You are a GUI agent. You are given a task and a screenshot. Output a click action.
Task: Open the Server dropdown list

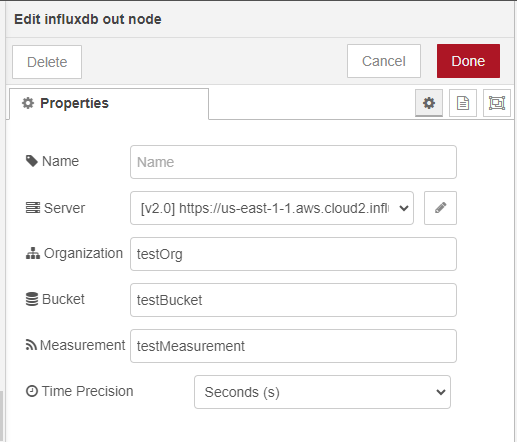(272, 208)
